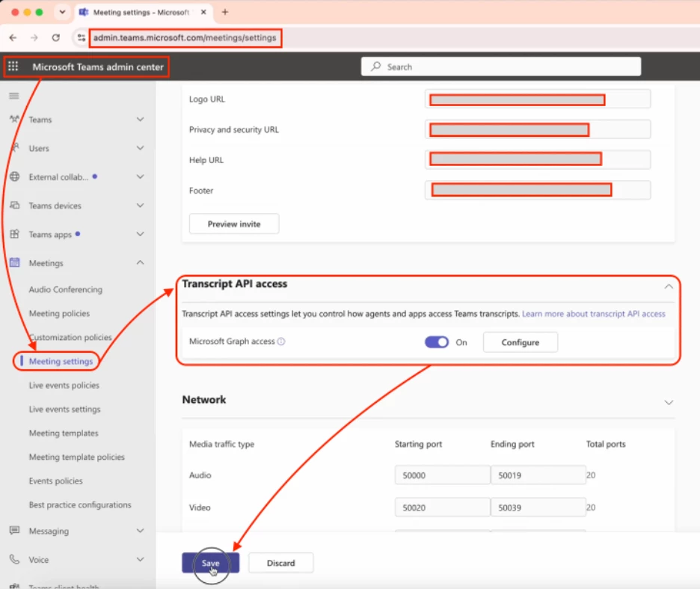Reload the page with the refresh icon
The height and width of the screenshot is (589, 700).
pos(56,37)
